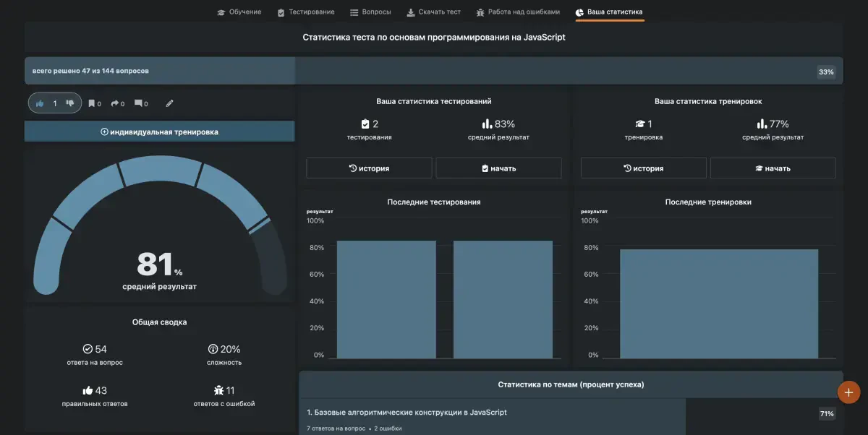
Task: Open история under Ваша статистика тренировок
Action: 642,168
